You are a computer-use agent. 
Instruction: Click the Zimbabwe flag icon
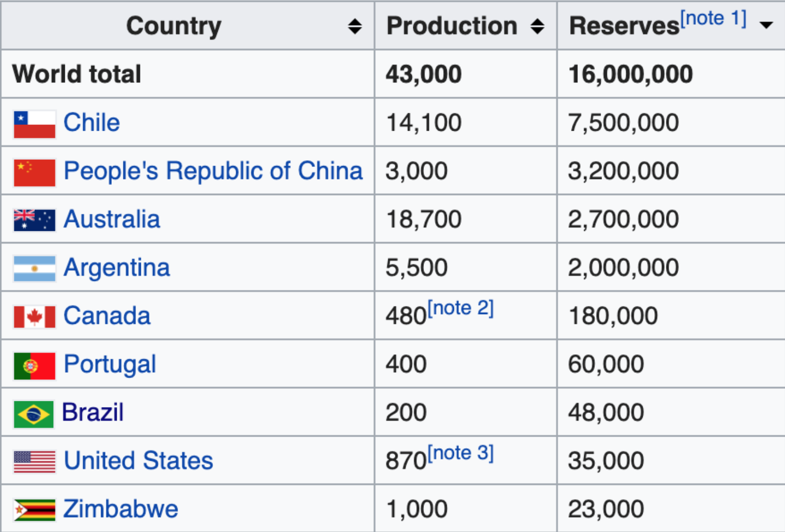pyautogui.click(x=34, y=510)
